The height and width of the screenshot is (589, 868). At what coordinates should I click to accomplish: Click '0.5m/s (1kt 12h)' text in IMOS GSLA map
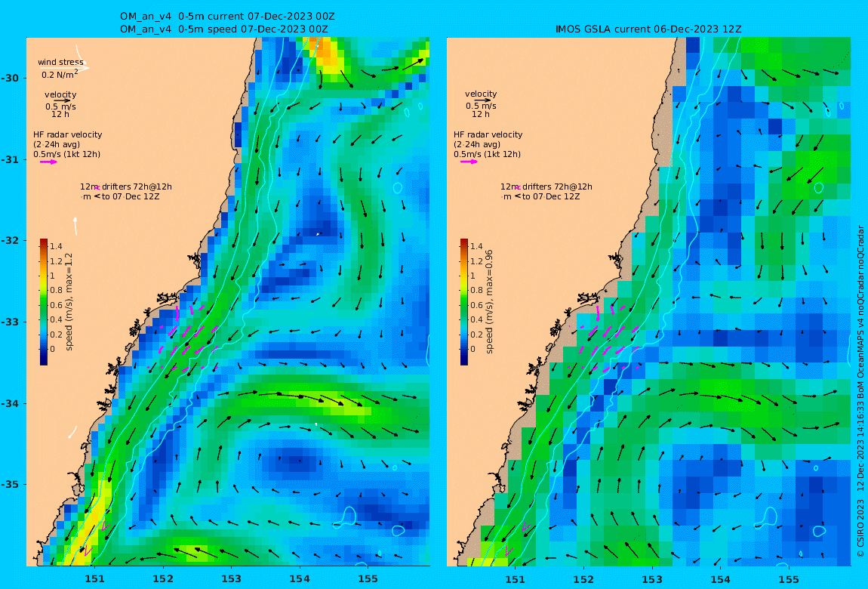pyautogui.click(x=487, y=155)
